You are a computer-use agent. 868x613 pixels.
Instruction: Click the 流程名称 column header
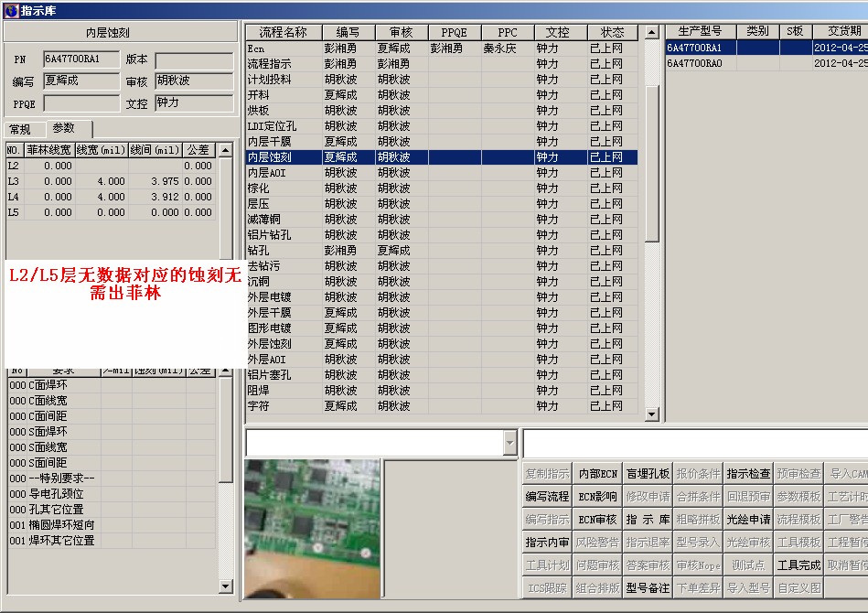pos(284,33)
